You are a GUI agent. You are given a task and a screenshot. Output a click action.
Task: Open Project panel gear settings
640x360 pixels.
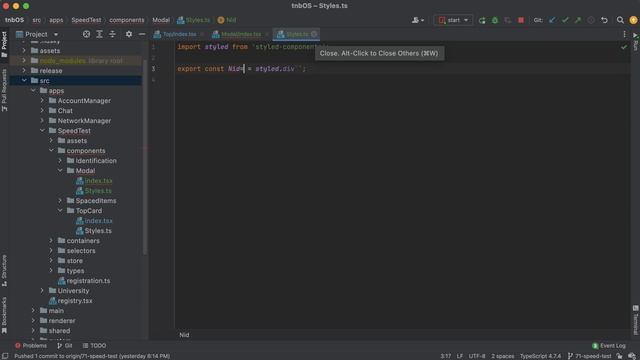click(x=129, y=34)
